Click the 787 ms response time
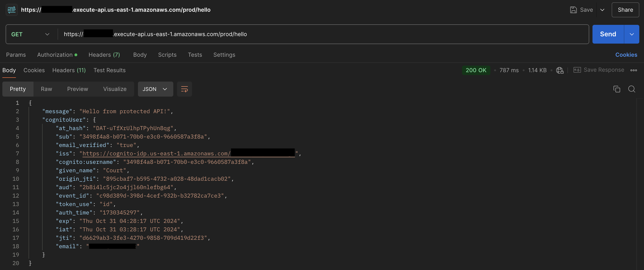Viewport: 644px width, 270px height. click(509, 70)
